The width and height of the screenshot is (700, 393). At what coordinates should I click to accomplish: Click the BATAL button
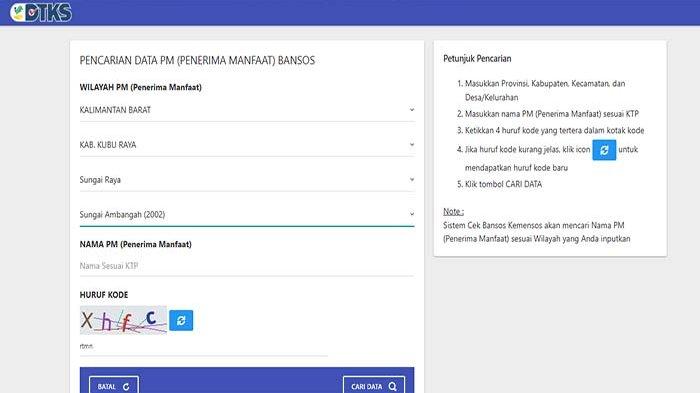(x=114, y=386)
